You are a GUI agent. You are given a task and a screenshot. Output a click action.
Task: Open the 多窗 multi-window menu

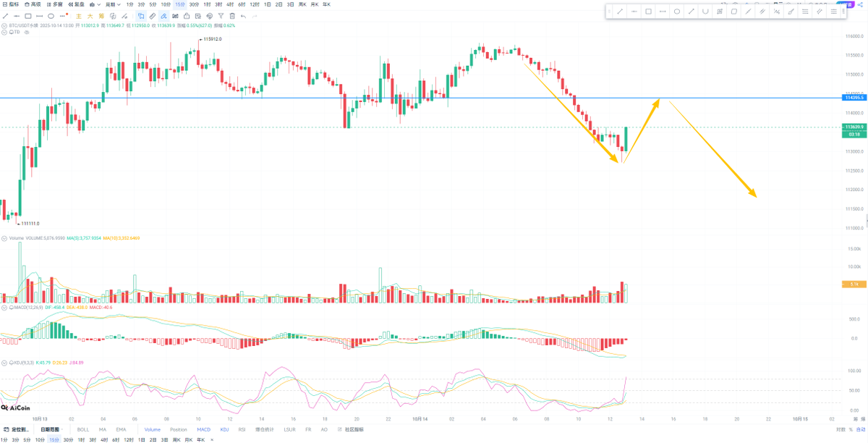[55, 4]
